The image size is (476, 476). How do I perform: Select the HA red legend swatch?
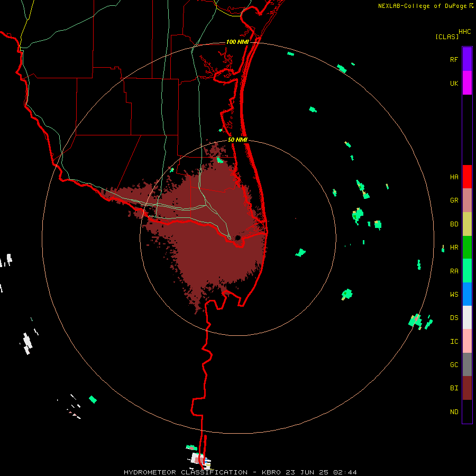[x=467, y=177]
